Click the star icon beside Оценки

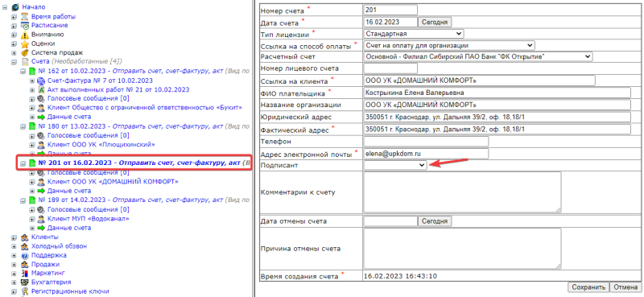click(25, 43)
